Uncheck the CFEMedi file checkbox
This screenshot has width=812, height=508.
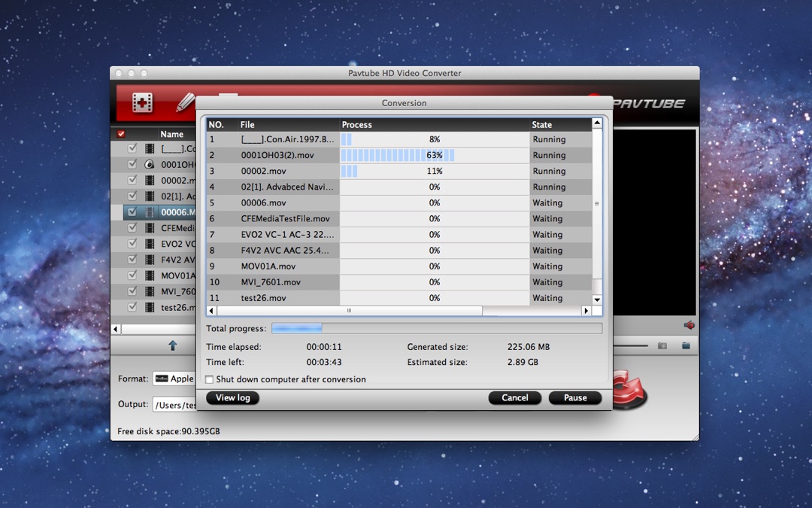[x=132, y=227]
